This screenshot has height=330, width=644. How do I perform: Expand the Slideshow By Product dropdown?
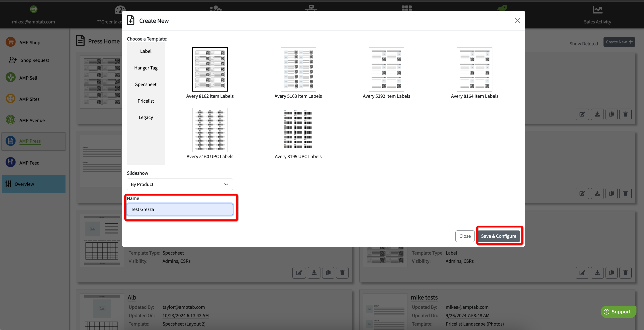click(179, 184)
